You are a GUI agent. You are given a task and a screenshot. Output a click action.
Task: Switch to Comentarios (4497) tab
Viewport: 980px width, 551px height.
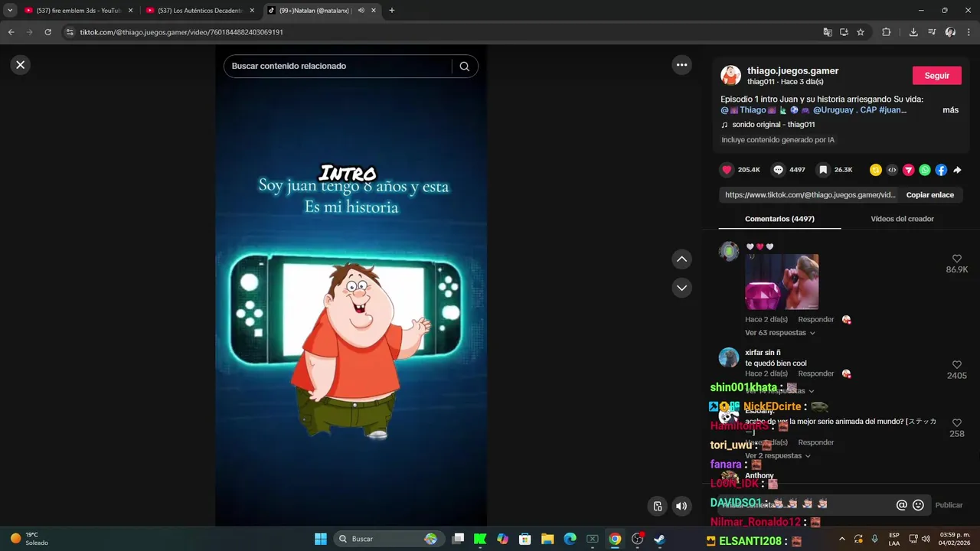click(779, 219)
